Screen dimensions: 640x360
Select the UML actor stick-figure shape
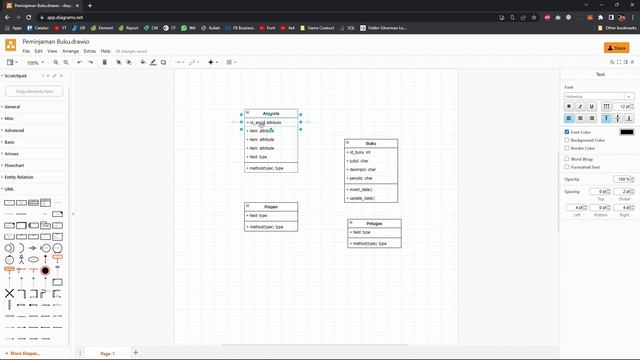[x=21, y=259]
